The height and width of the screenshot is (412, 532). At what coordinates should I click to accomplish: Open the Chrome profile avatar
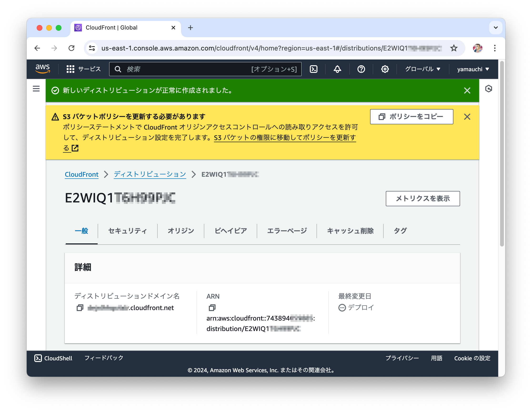tap(477, 48)
